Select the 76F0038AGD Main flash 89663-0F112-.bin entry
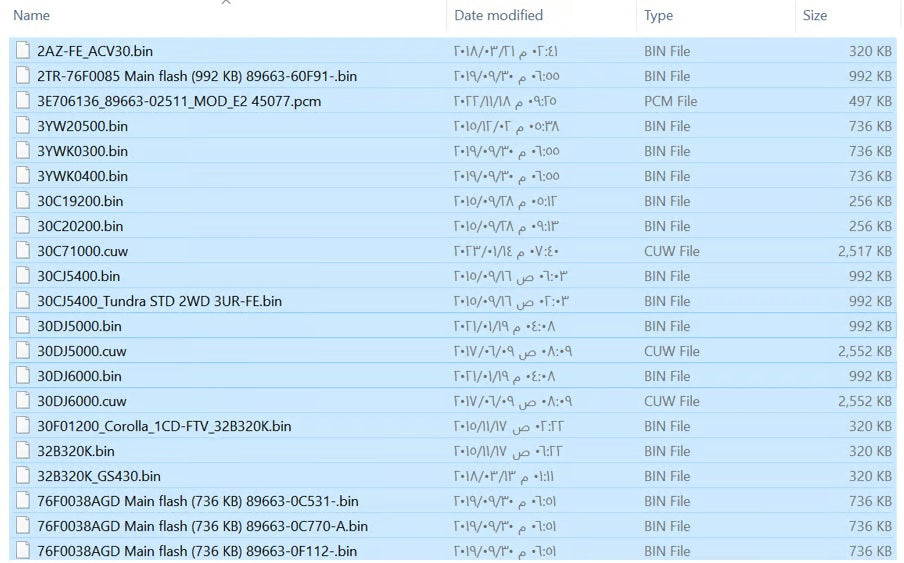This screenshot has width=904, height=563. click(197, 551)
